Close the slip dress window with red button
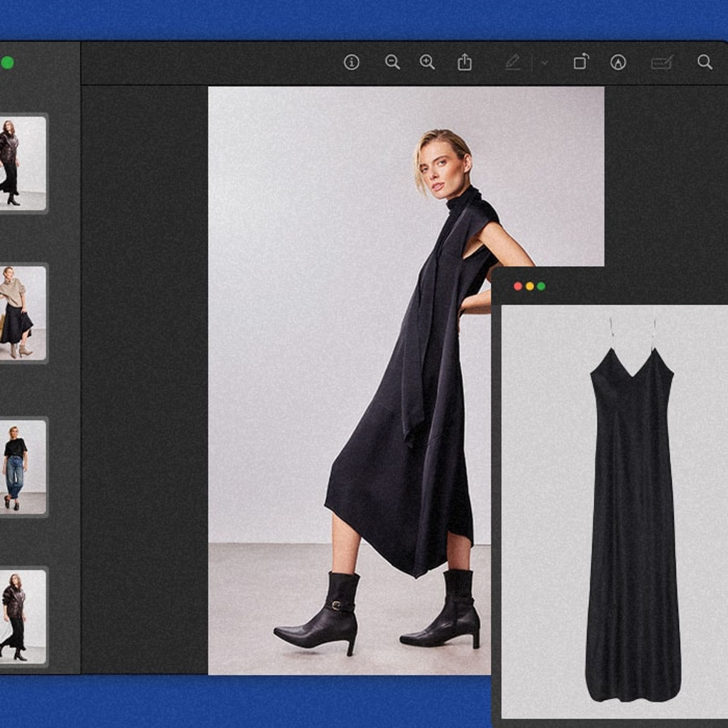 pos(518,286)
